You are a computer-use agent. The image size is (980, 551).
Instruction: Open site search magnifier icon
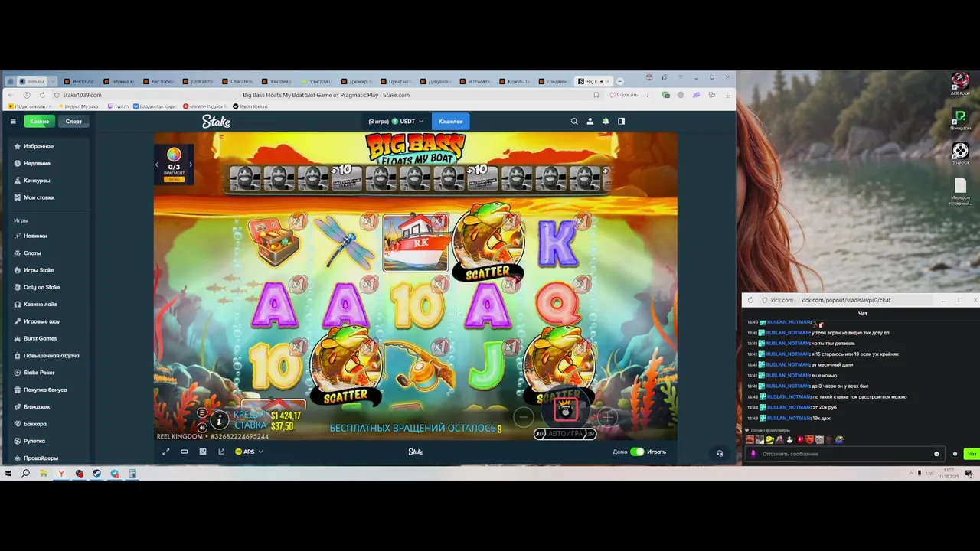click(574, 121)
